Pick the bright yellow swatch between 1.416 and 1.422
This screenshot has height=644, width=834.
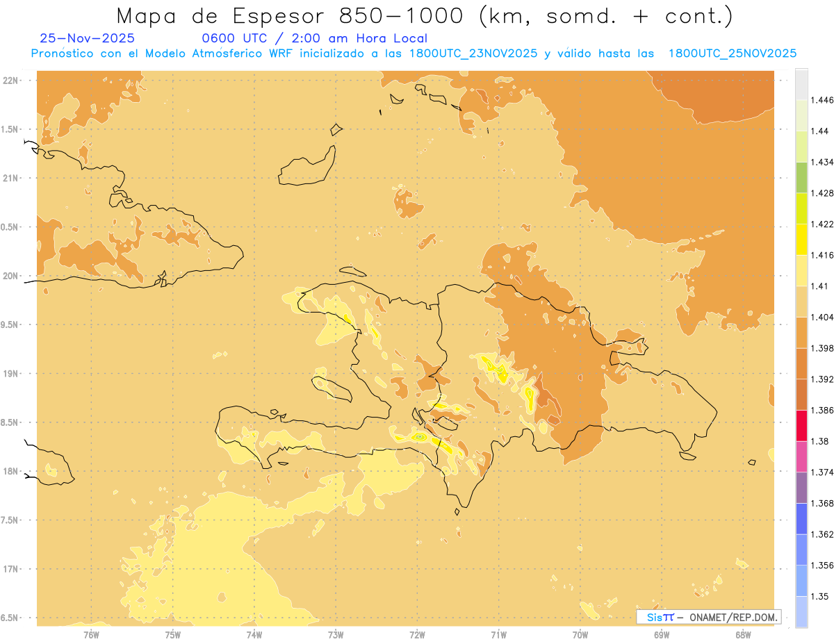coord(801,239)
